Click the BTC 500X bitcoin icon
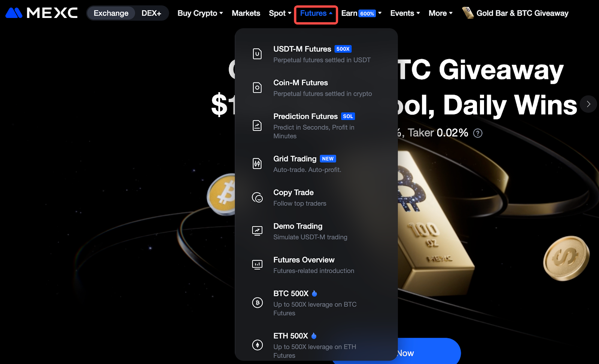Image resolution: width=599 pixels, height=364 pixels. point(257,302)
